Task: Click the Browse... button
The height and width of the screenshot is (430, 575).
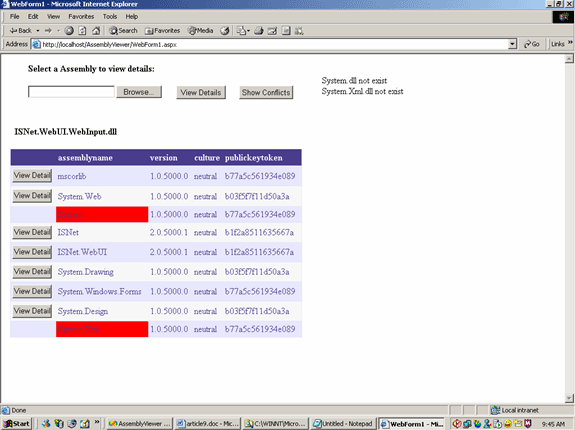Action: [x=139, y=92]
